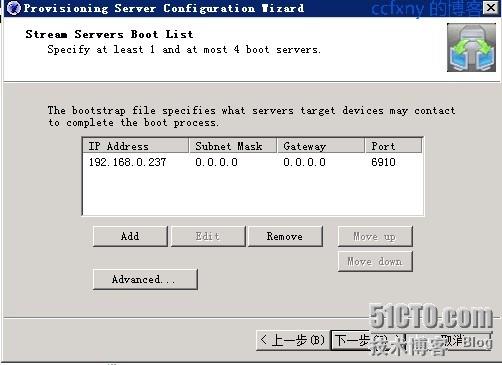Click the wizard title bar icon
502x365 pixels.
(13, 8)
